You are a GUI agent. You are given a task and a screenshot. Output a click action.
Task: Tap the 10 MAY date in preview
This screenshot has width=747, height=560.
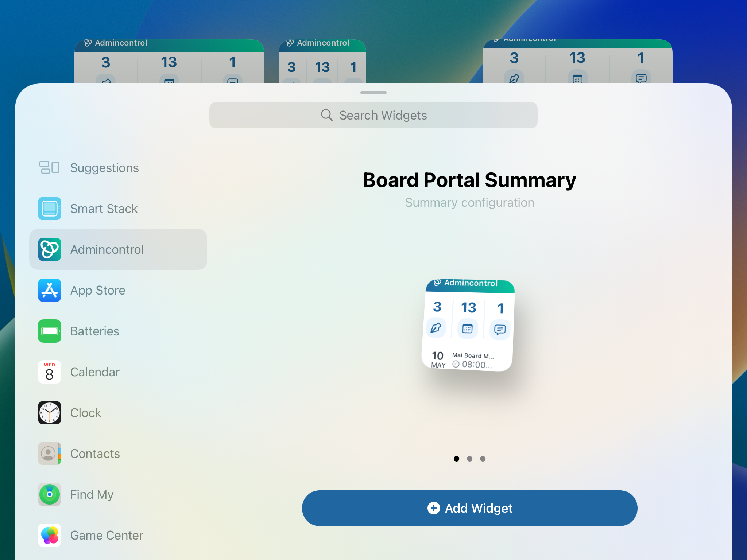438,359
